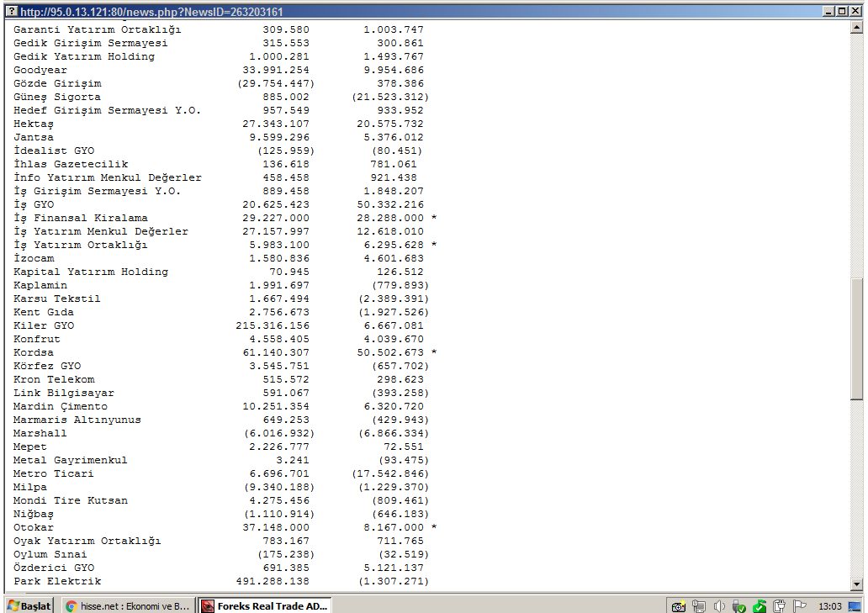Click Kiler GYO value 215.316.156
The width and height of the screenshot is (868, 613).
pos(273,326)
